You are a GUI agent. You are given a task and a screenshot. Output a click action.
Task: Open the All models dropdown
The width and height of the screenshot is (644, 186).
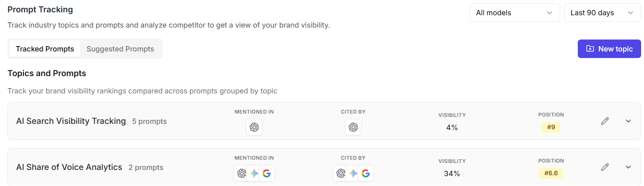pos(514,13)
